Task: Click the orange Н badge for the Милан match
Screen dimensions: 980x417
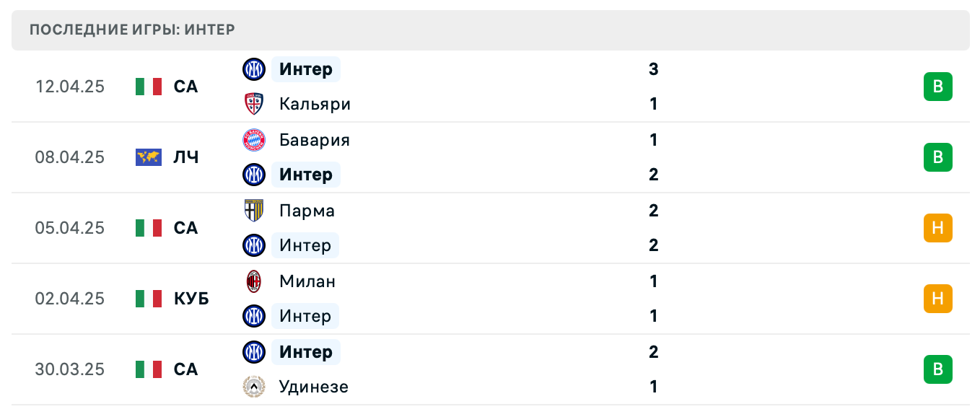Action: tap(937, 299)
